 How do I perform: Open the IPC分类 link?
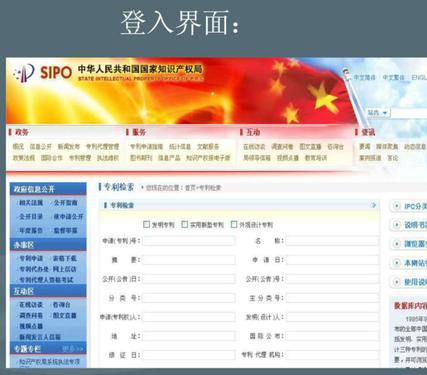click(x=415, y=206)
